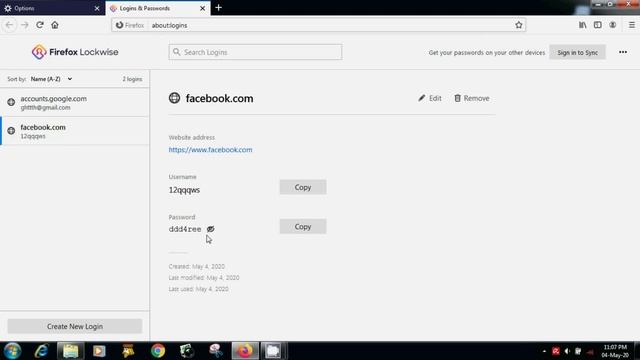Click the 'Created: May 4, 2020' text
The width and height of the screenshot is (640, 360).
click(197, 266)
